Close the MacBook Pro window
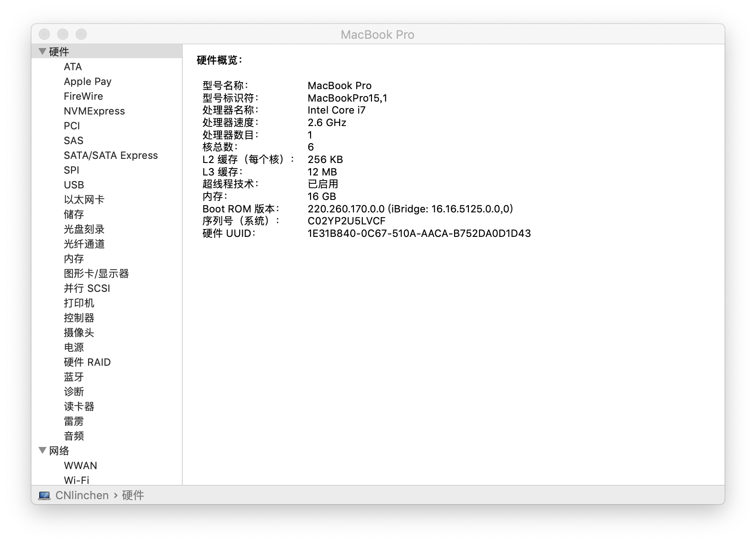 44,34
